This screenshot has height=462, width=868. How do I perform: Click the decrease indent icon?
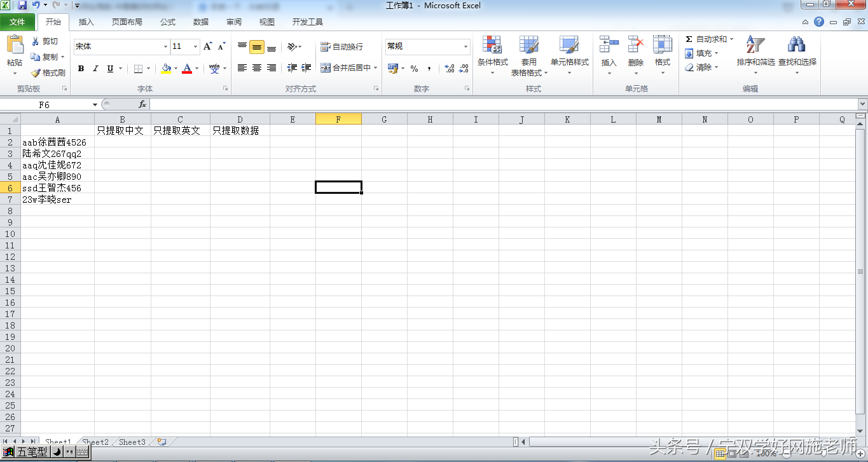pos(292,67)
